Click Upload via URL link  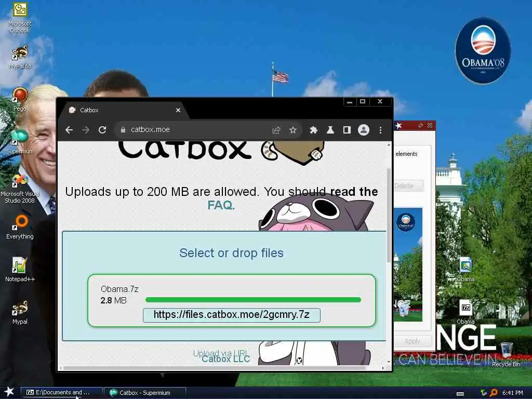tap(221, 353)
